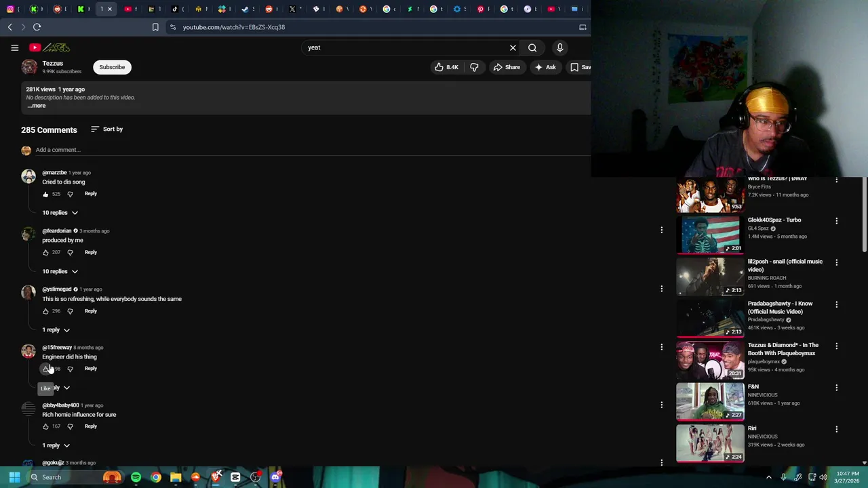The height and width of the screenshot is (488, 868).
Task: Open options for lil2posh - snail video
Action: [x=836, y=262]
